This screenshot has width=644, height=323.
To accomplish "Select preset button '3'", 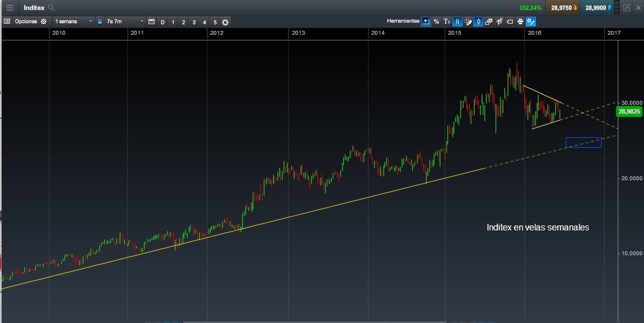I will [194, 22].
